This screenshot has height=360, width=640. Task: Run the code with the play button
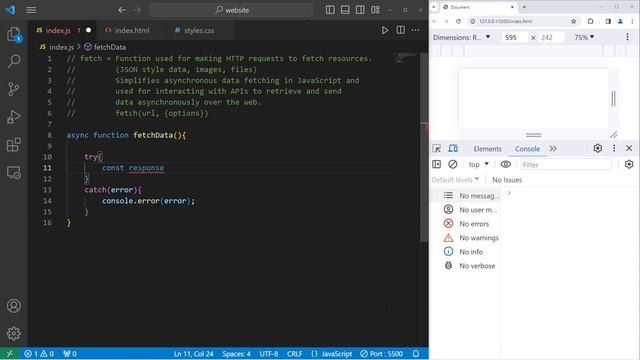pyautogui.click(x=384, y=30)
